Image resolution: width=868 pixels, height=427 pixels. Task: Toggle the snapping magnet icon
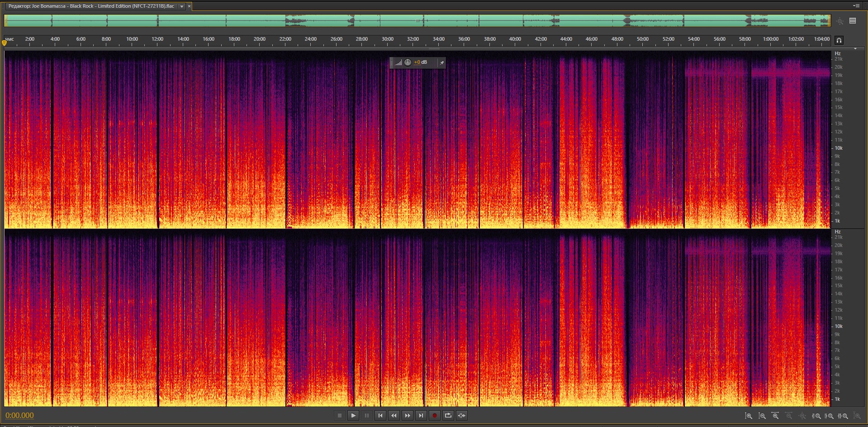839,40
